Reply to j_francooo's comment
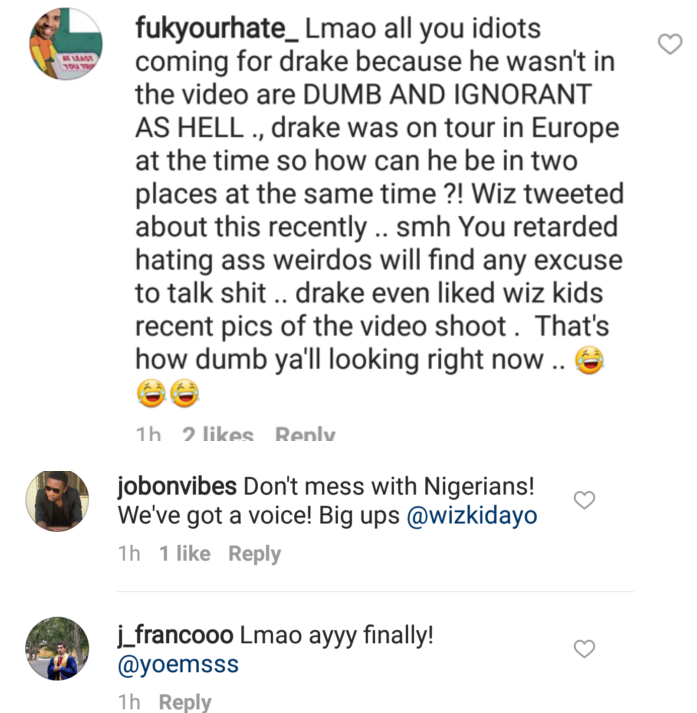 [185, 702]
